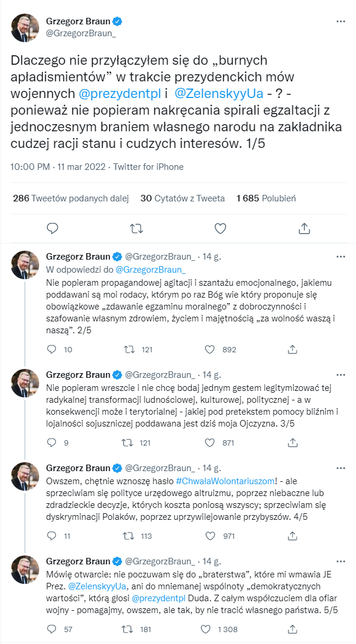Share the main 1/5 tweet
This screenshot has width=356, height=644.
click(304, 228)
